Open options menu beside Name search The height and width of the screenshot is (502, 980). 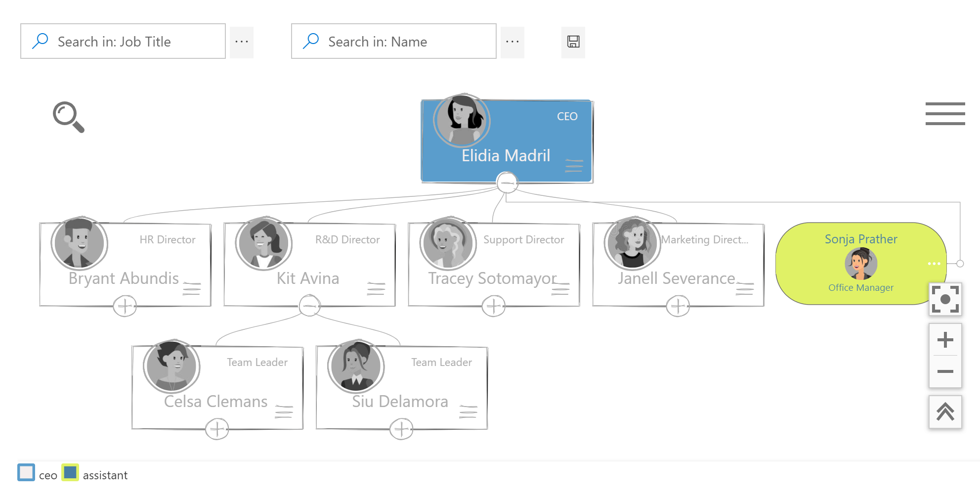coord(512,42)
